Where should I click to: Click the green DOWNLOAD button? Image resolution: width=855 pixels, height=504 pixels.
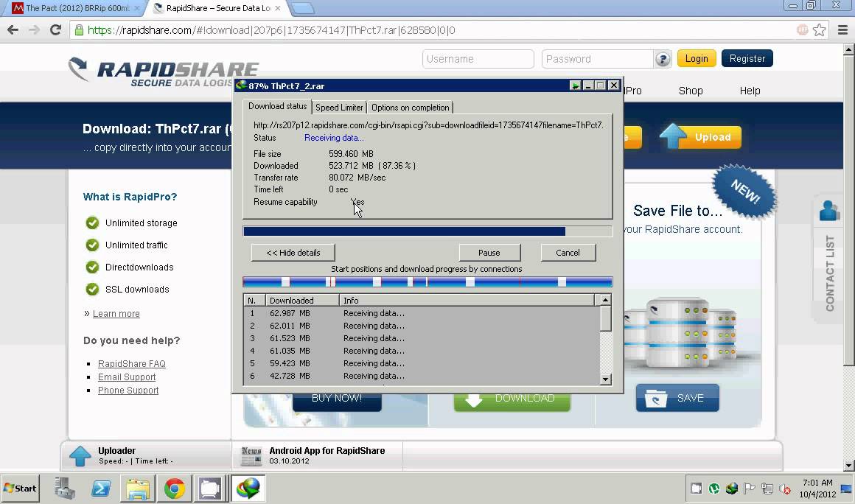(x=512, y=401)
